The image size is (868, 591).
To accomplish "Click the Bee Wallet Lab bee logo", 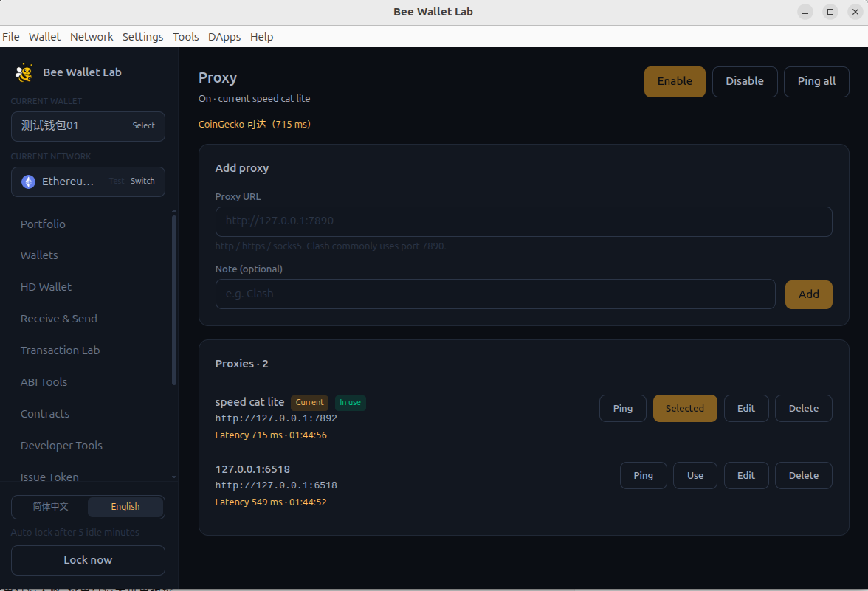I will (x=24, y=72).
